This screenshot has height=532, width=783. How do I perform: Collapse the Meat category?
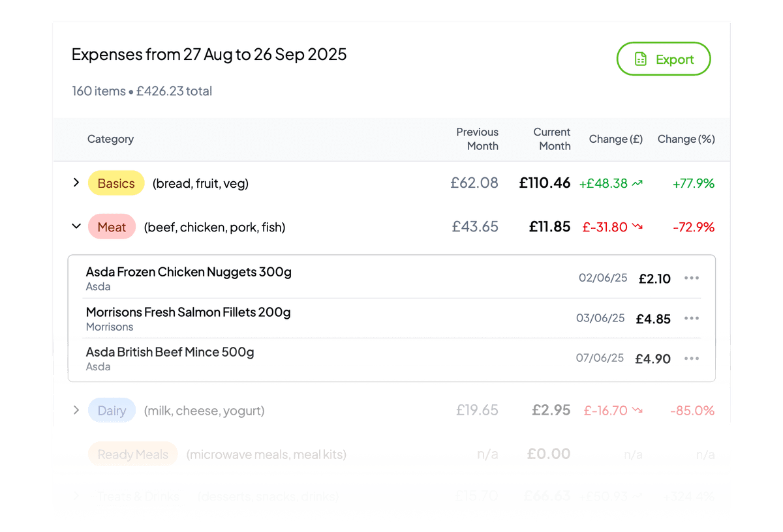[76, 226]
